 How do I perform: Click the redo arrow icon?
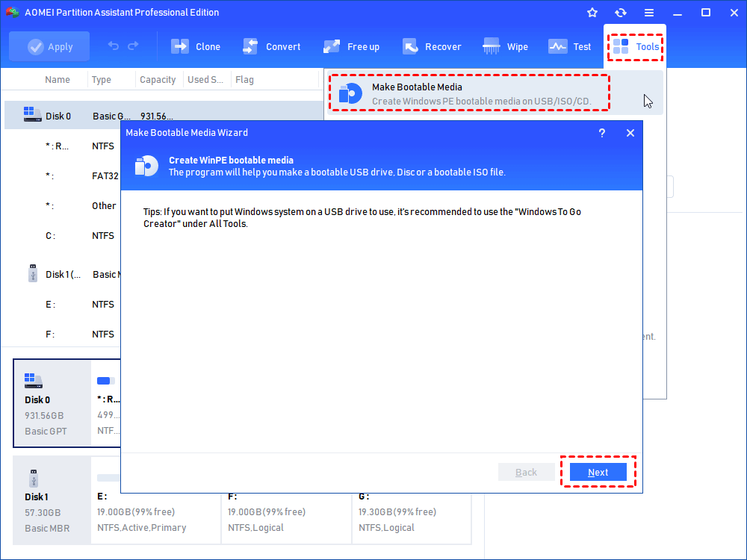coord(133,46)
